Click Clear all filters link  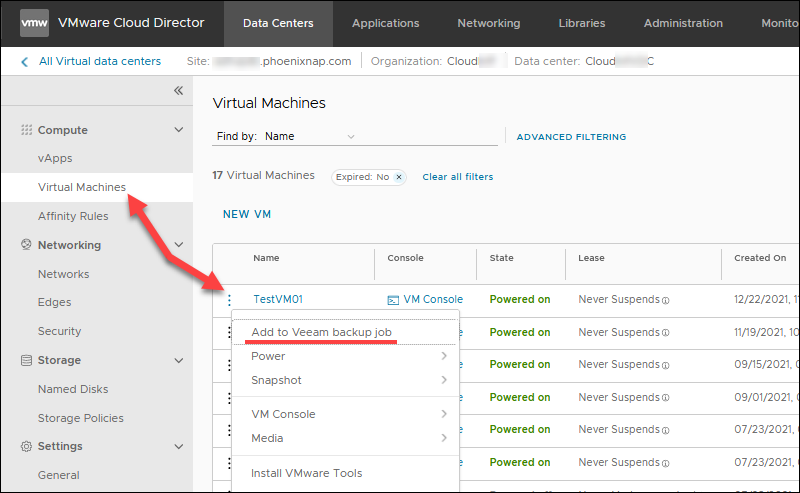458,177
